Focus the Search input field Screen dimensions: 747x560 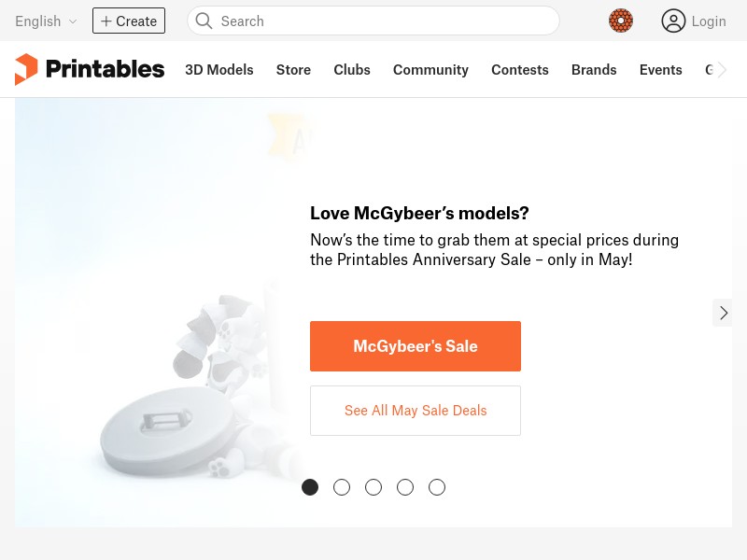373,21
